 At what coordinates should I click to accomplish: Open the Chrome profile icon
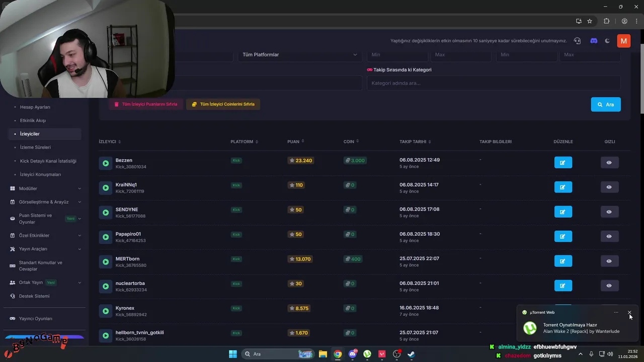point(624,21)
